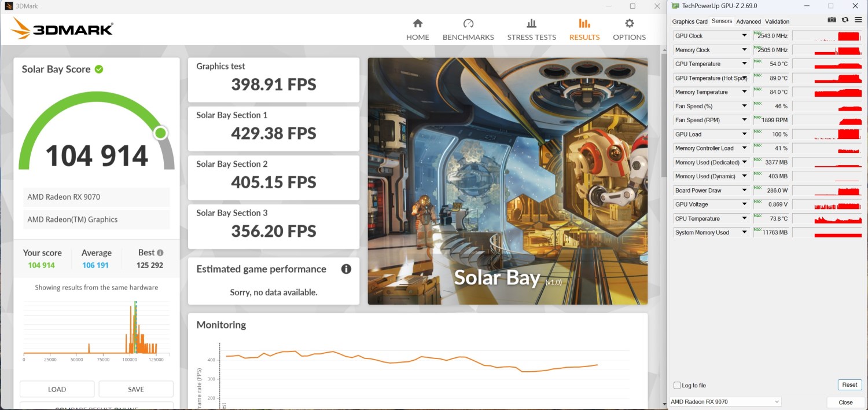Screen dimensions: 868x410
Task: Click the info icon beside Best score
Action: (160, 252)
